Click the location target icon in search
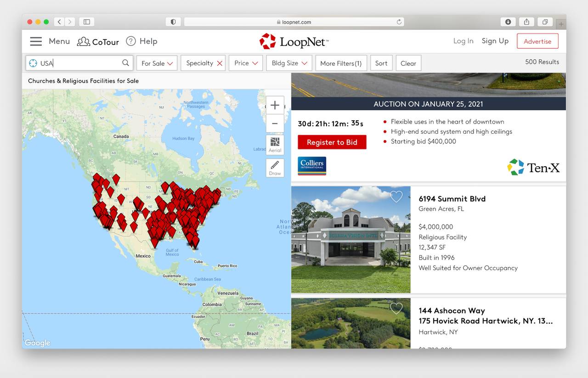This screenshot has width=588, height=378. pos(33,63)
